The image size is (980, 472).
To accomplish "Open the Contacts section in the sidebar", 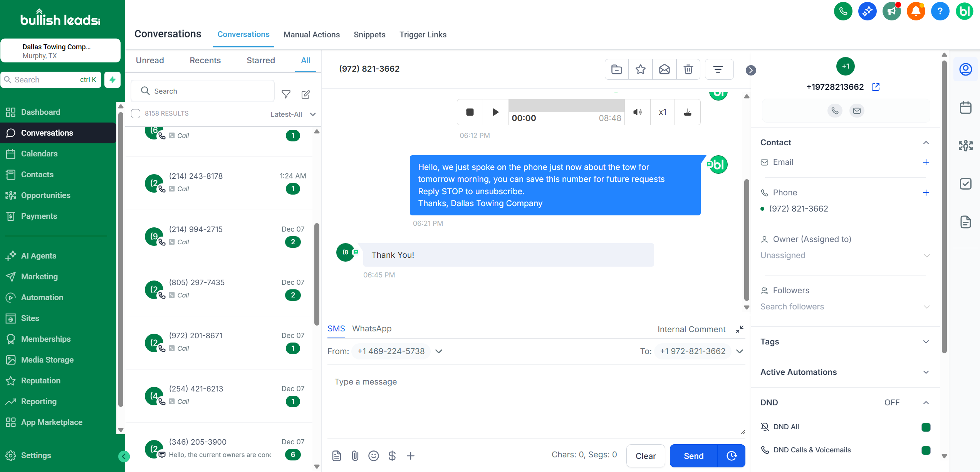I will [x=37, y=174].
